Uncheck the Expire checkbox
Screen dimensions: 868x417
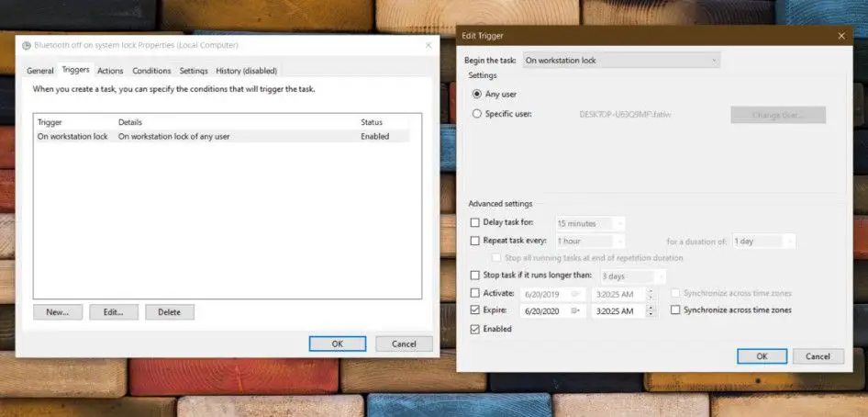coord(474,310)
